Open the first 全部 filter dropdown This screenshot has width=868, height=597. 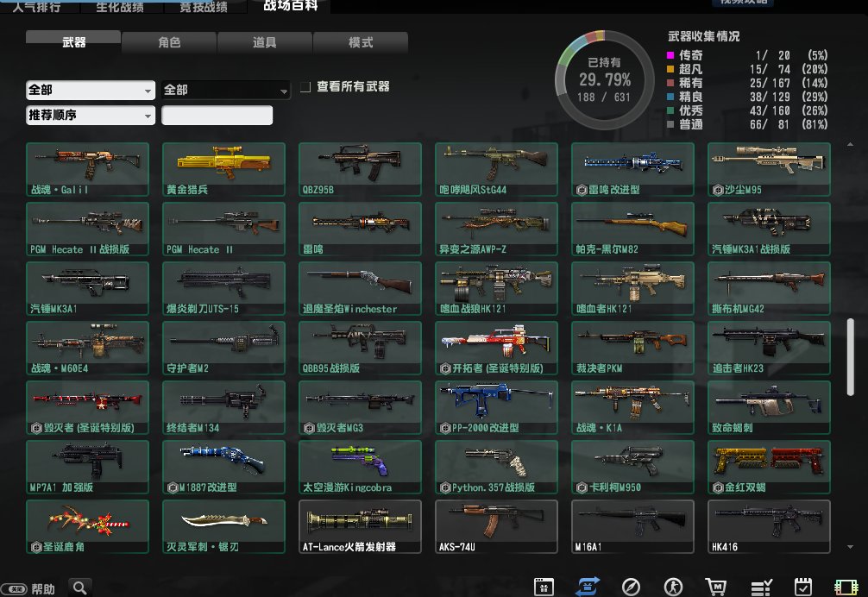coord(89,90)
